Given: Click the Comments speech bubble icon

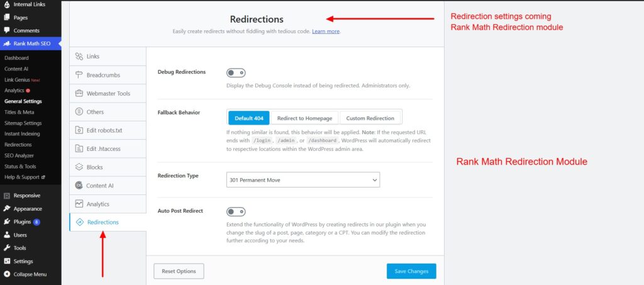Looking at the screenshot, I should pyautogui.click(x=7, y=30).
